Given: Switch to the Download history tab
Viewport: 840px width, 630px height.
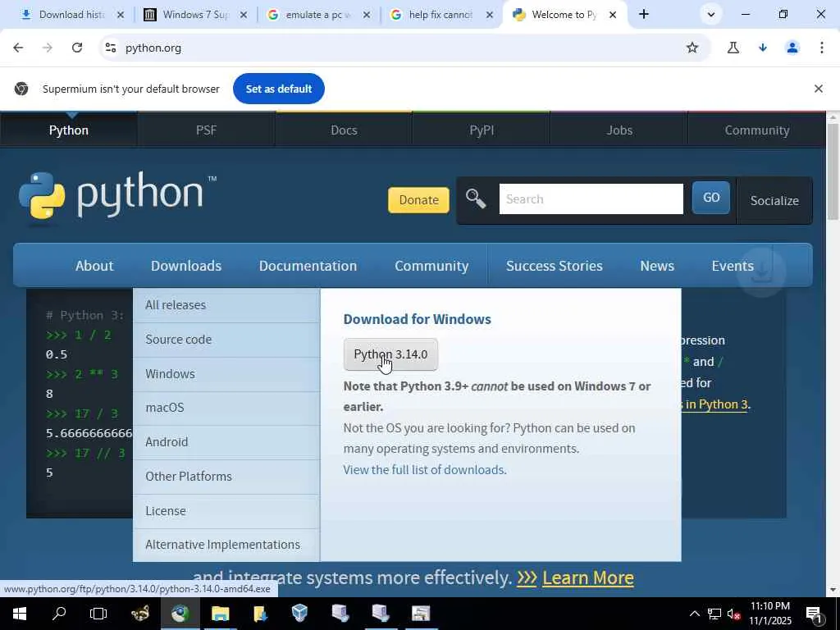Looking at the screenshot, I should point(71,15).
